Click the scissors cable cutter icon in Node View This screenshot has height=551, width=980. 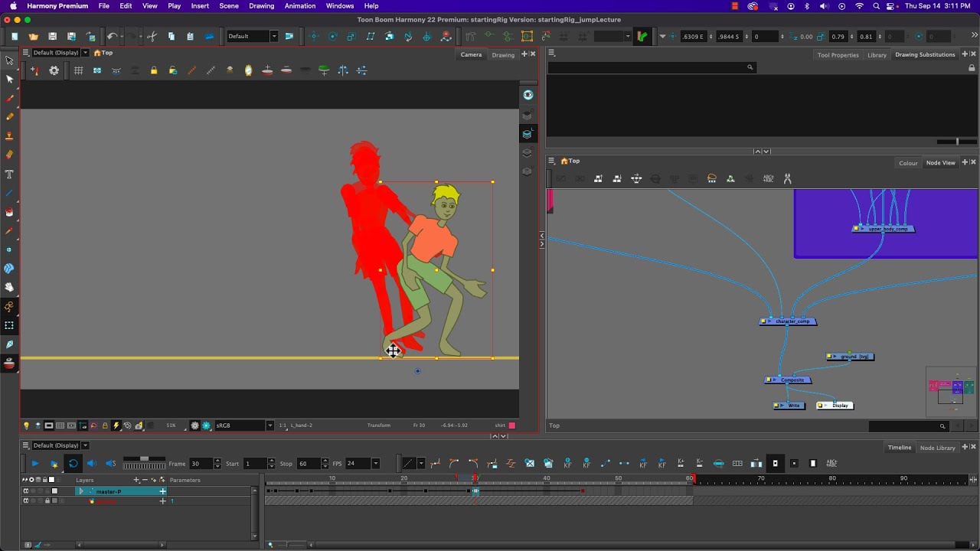click(x=787, y=178)
